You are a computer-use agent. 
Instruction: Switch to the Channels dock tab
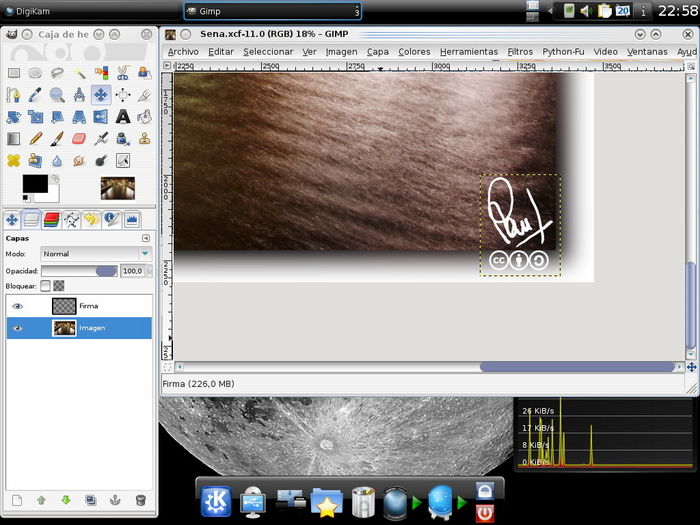click(51, 220)
